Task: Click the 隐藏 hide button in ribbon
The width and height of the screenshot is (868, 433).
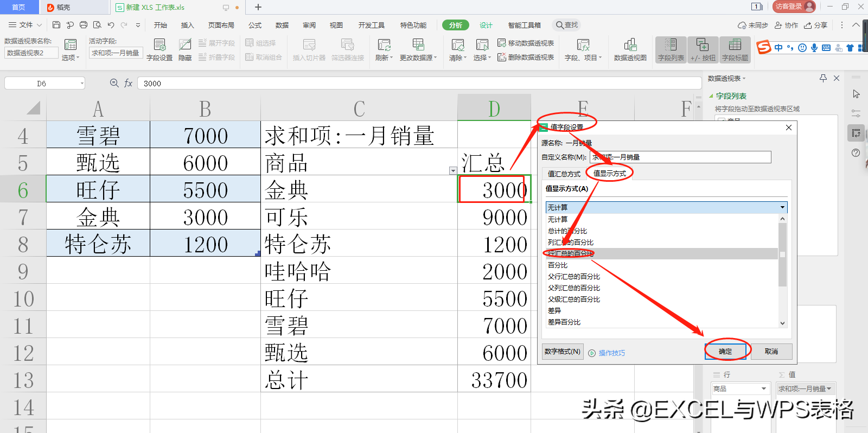Action: tap(185, 50)
